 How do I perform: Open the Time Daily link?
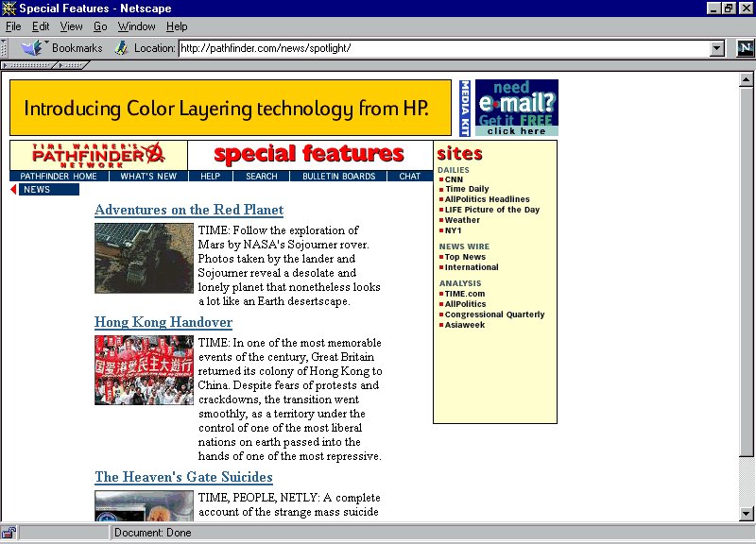click(467, 189)
